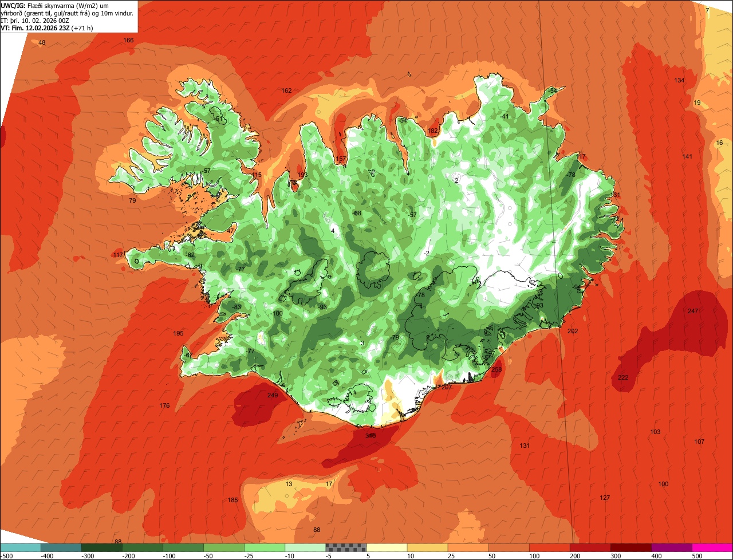The width and height of the screenshot is (733, 560).
Task: Click the map value 202 off the east coast
Action: (573, 331)
